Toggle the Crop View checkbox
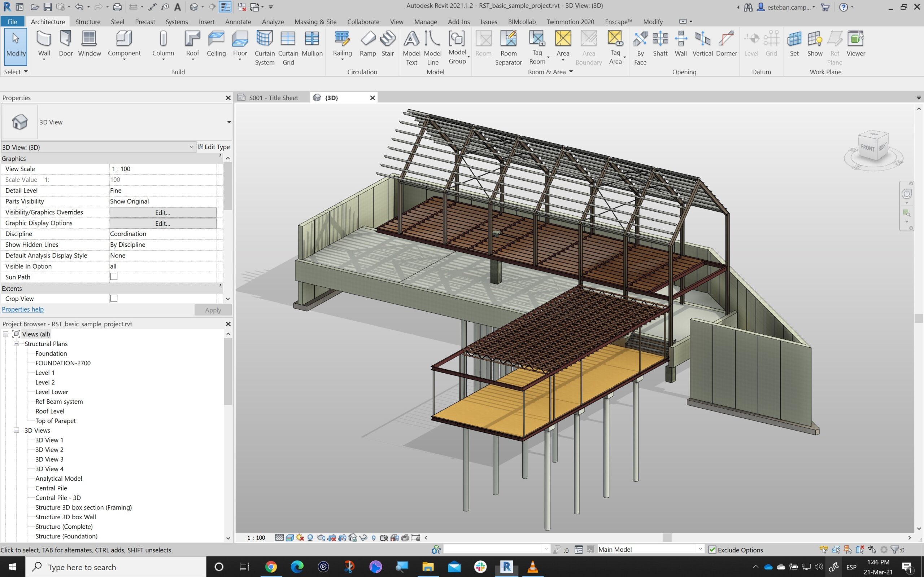 pos(114,299)
